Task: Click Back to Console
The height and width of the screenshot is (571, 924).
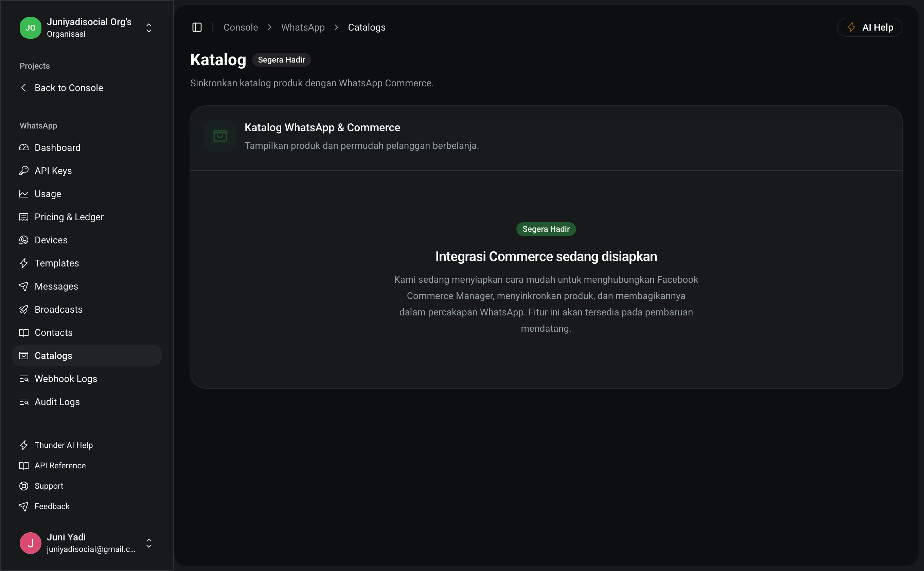Action: (87, 88)
